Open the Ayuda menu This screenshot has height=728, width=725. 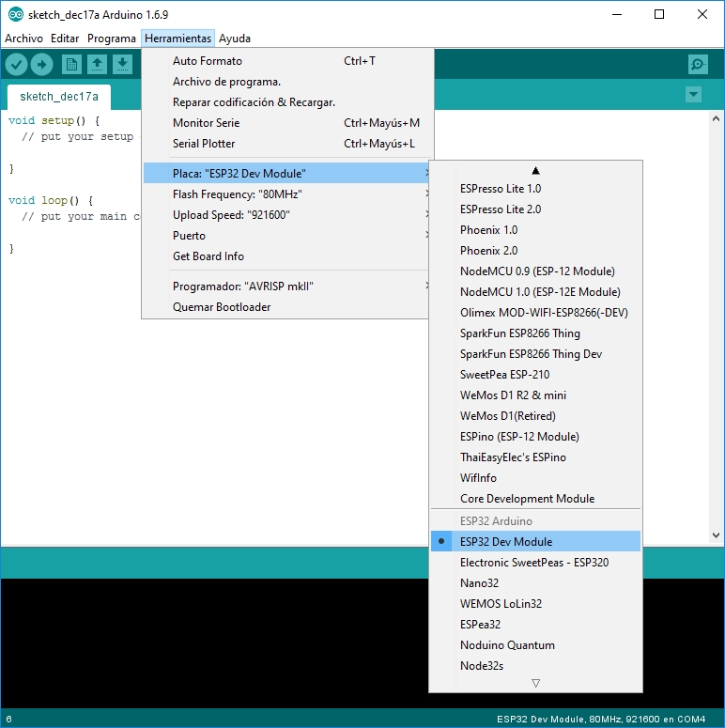pyautogui.click(x=235, y=39)
